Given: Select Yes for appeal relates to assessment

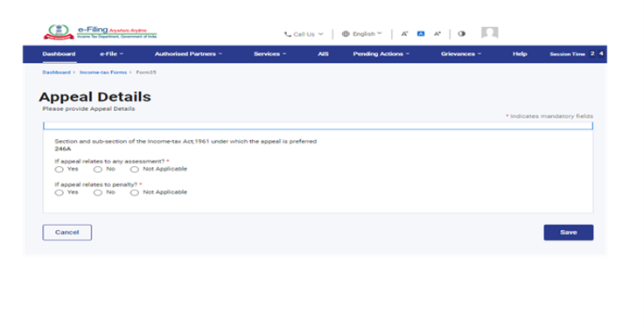Looking at the screenshot, I should tap(59, 169).
